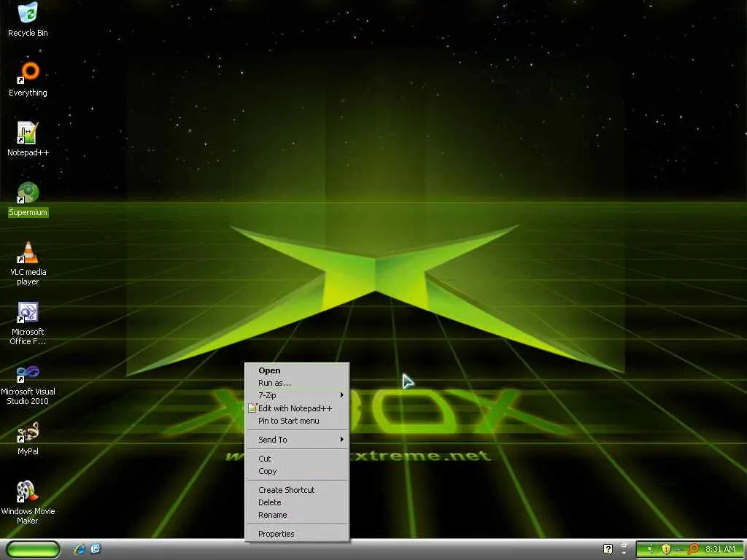Click the yellow security shield tray icon
The width and height of the screenshot is (747, 560).
point(667,550)
